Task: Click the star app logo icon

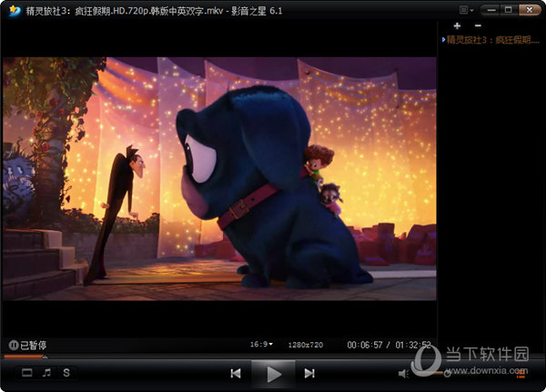Action: click(15, 10)
